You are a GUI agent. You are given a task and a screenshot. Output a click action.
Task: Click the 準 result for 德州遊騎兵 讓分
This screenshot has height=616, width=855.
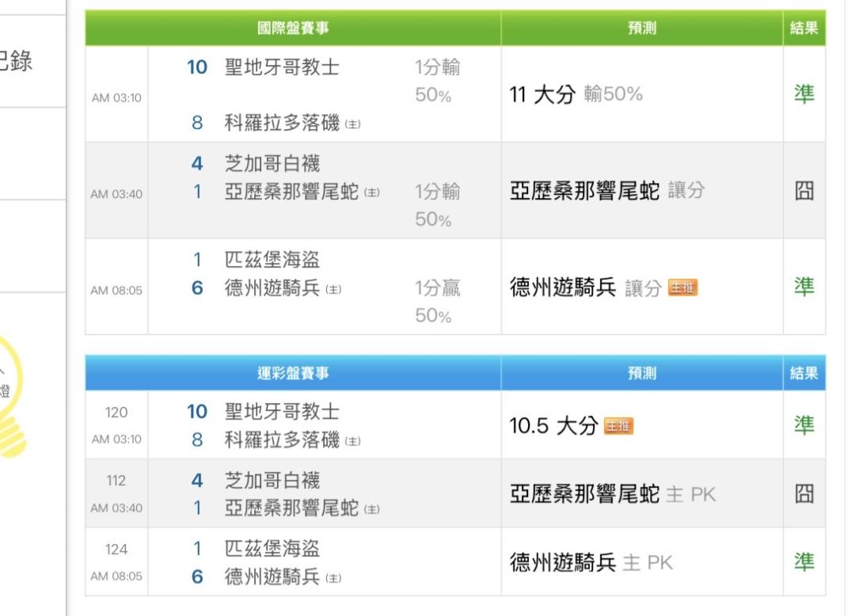[804, 287]
